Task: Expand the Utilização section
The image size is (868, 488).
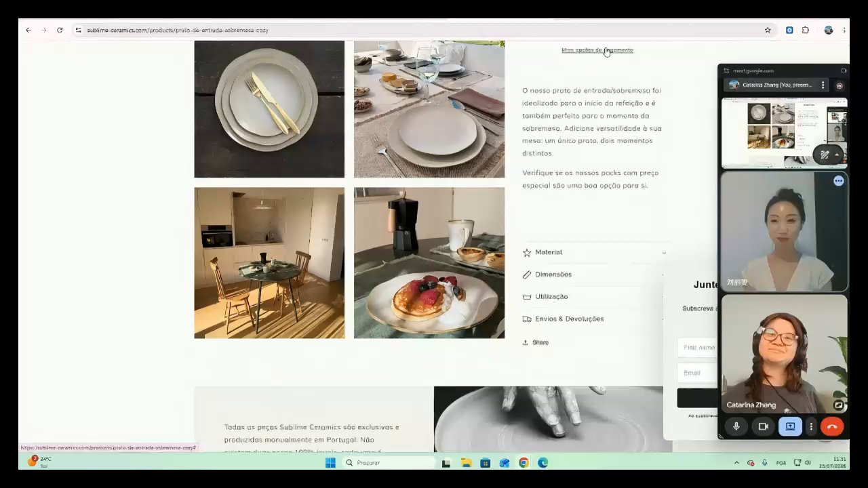Action: pos(595,297)
